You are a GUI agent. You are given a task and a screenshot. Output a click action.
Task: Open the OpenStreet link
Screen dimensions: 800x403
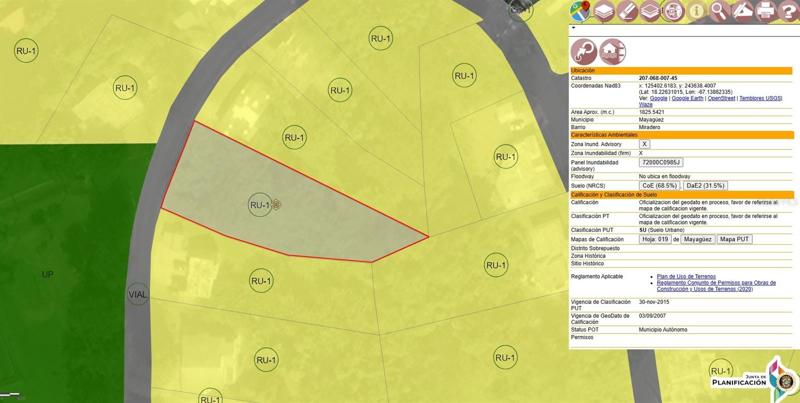point(721,98)
